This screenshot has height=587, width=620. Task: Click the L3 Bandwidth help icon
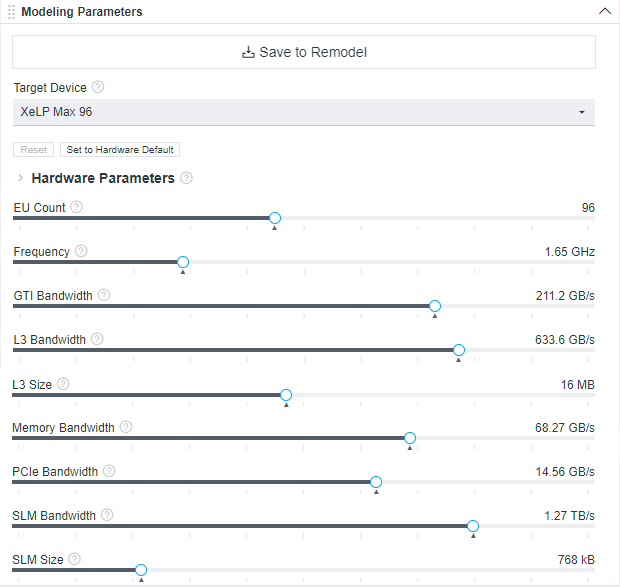97,340
